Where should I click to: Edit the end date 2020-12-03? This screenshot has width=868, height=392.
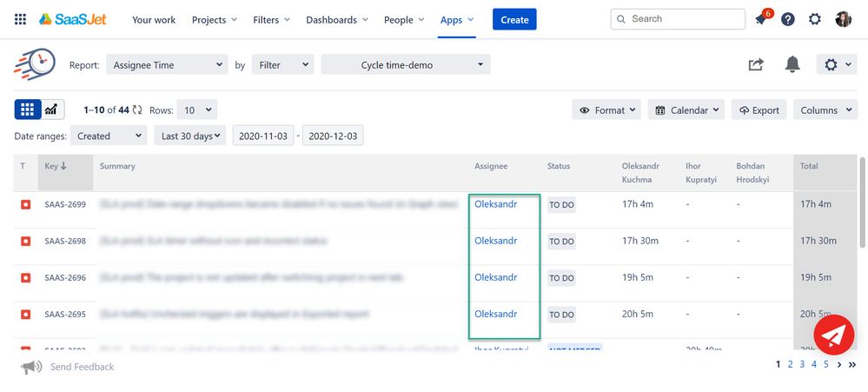(333, 136)
